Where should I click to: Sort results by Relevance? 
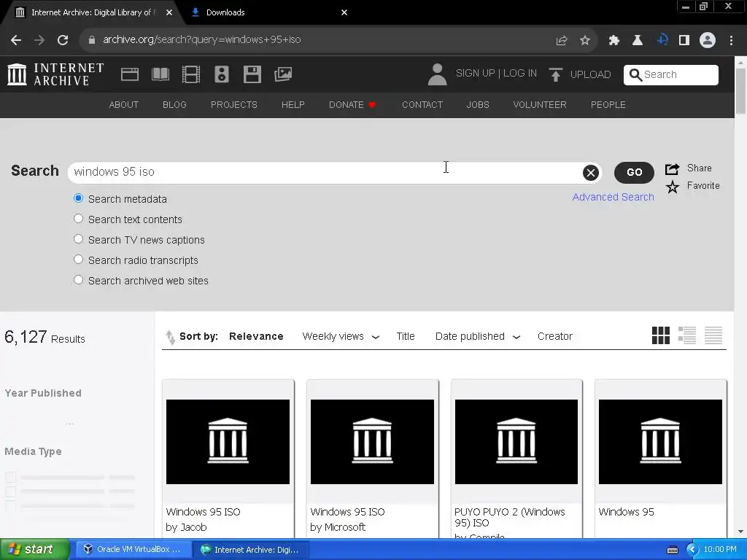[x=256, y=337]
